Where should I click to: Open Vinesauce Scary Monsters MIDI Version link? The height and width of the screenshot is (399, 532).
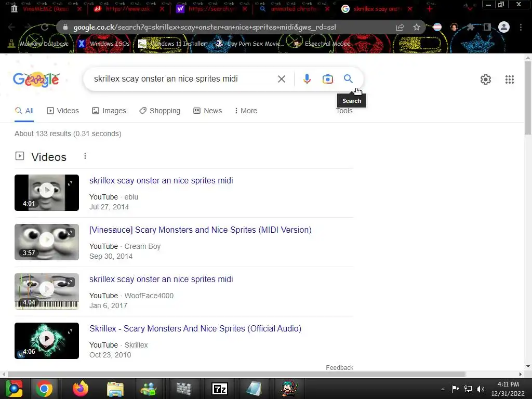200,230
